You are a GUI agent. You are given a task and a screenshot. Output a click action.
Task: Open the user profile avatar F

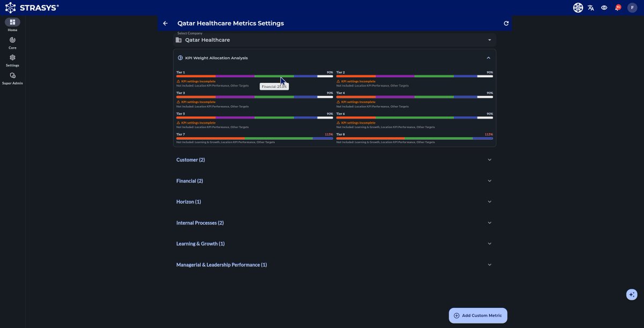click(x=632, y=8)
